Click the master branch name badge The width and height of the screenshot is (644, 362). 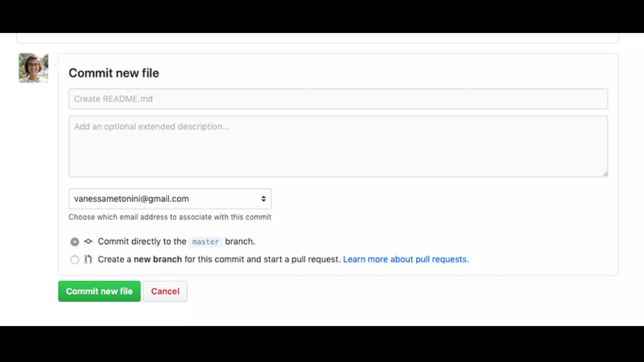(205, 242)
